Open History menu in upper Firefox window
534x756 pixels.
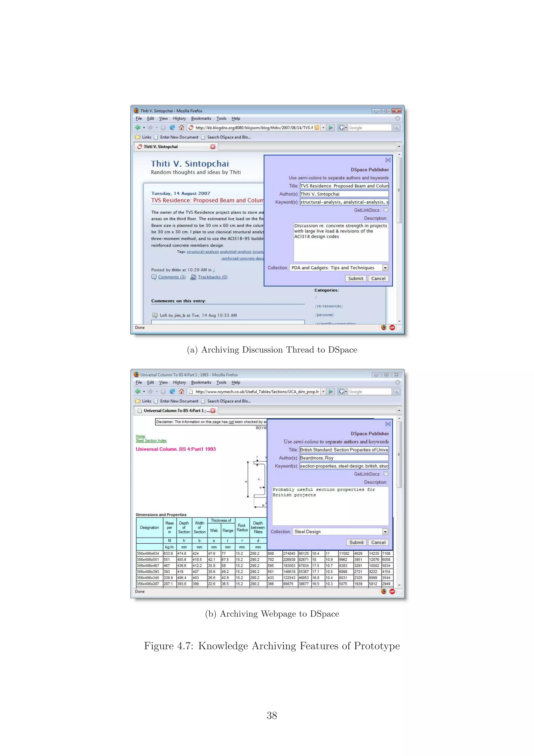pyautogui.click(x=179, y=118)
